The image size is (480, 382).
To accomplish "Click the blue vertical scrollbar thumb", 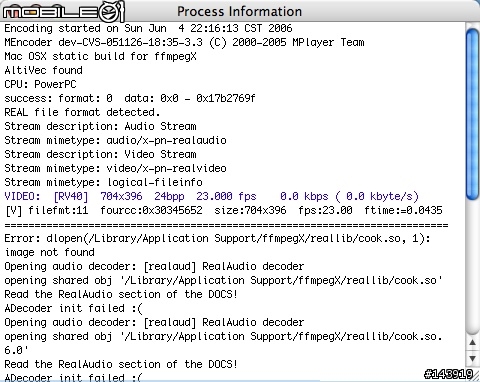I will point(472,114).
